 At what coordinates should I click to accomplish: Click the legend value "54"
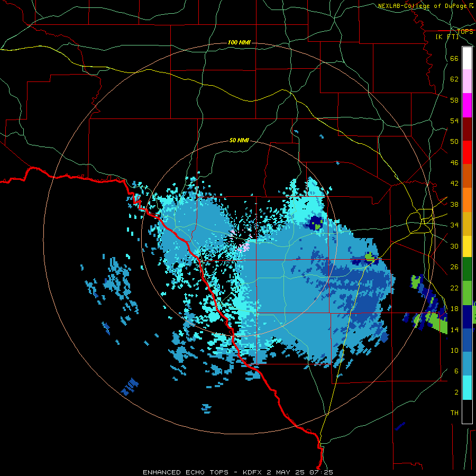point(454,121)
